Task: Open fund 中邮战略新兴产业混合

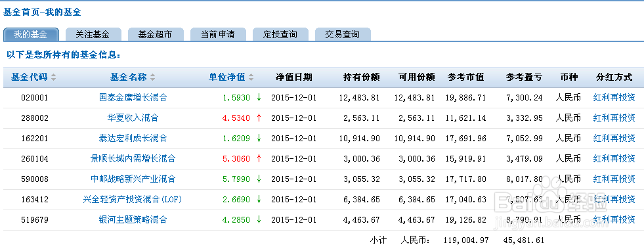Action: (x=133, y=179)
